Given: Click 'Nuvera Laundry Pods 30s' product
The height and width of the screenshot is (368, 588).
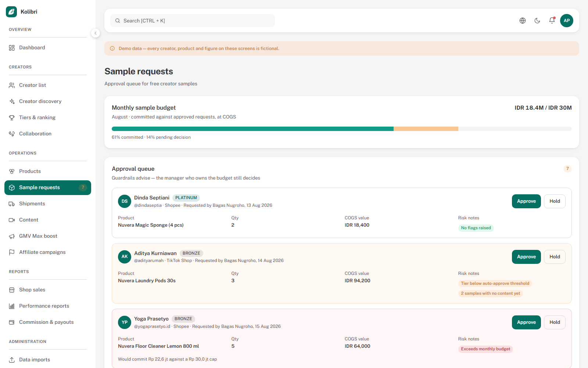Looking at the screenshot, I should coord(147,281).
